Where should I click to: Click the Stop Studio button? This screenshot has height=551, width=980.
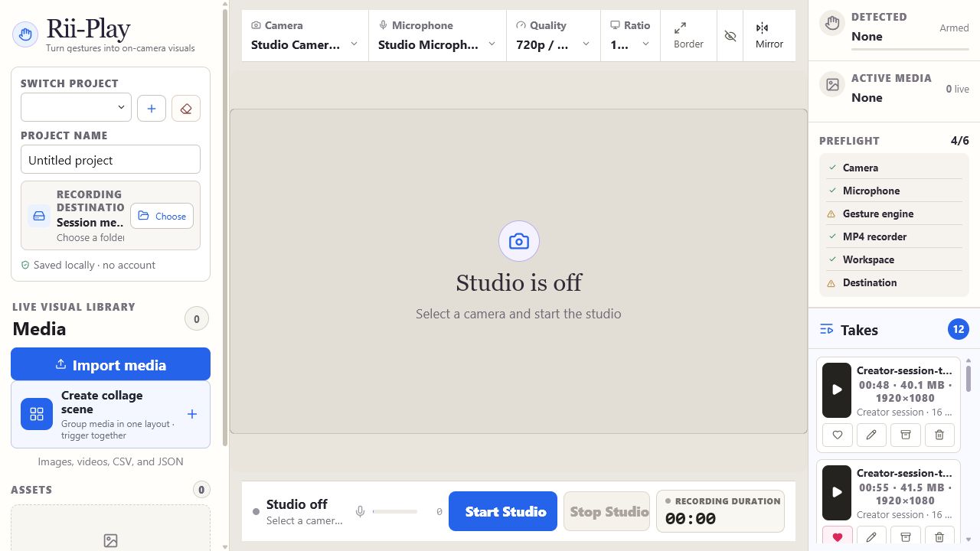point(606,511)
